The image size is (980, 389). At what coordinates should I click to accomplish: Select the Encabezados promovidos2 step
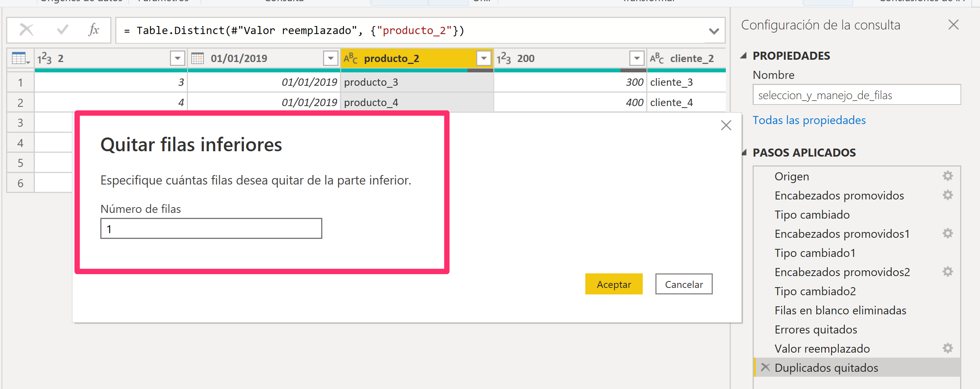point(857,272)
